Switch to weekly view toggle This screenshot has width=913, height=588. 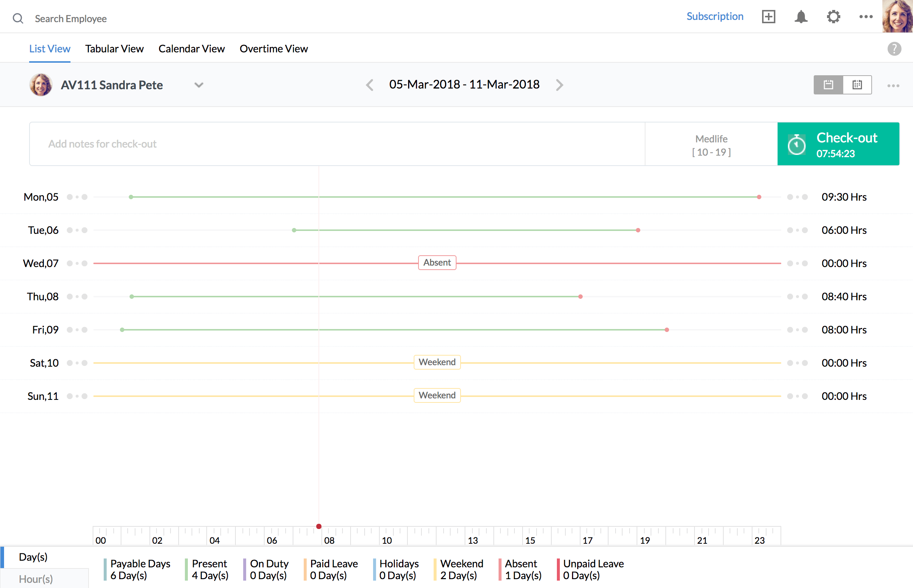click(x=828, y=85)
